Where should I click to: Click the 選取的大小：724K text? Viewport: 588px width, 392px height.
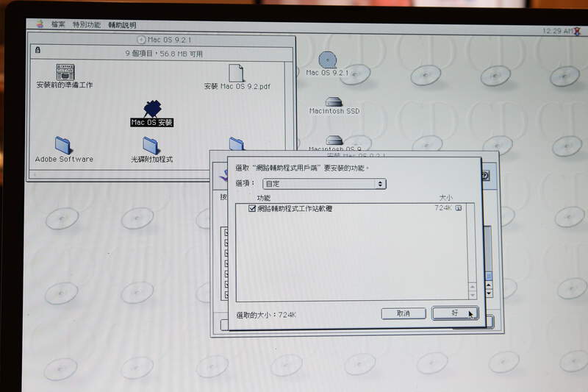pyautogui.click(x=266, y=315)
